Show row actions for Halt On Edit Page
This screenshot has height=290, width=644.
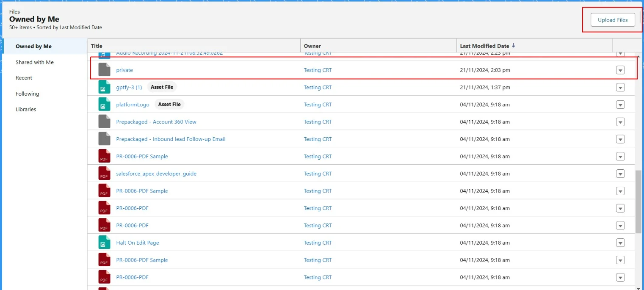click(620, 243)
